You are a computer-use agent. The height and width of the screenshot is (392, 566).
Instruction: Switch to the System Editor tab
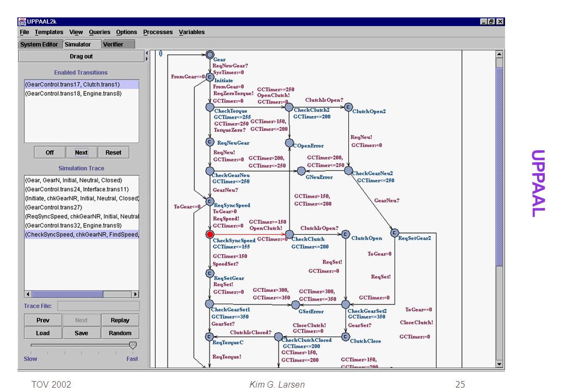40,45
